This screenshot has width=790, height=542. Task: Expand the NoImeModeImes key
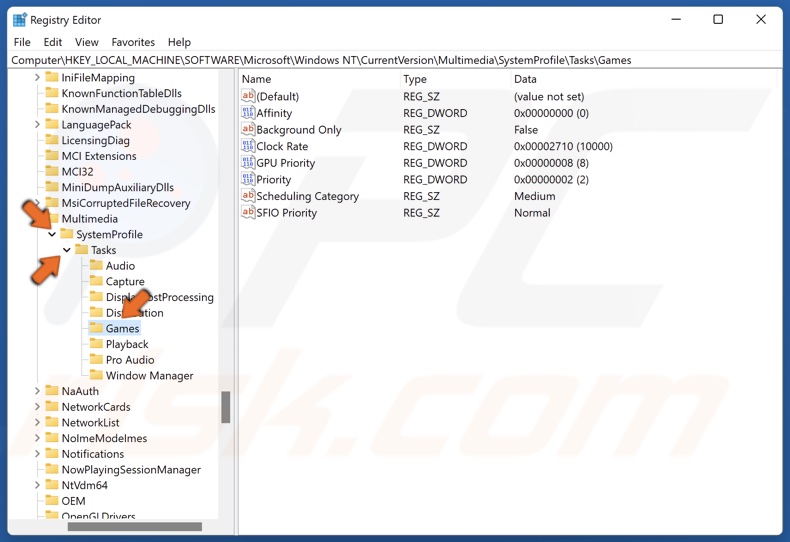[37, 438]
